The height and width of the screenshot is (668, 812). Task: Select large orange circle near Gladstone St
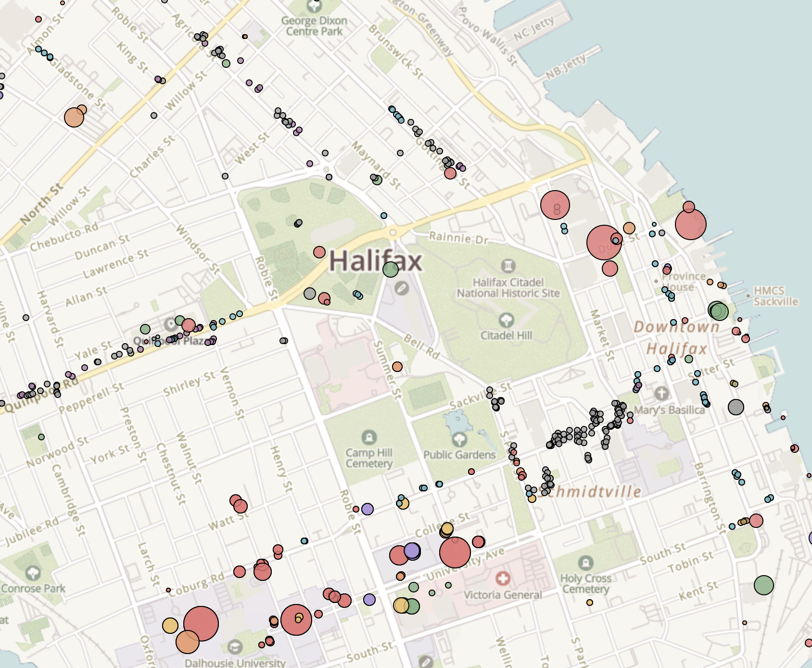point(74,117)
